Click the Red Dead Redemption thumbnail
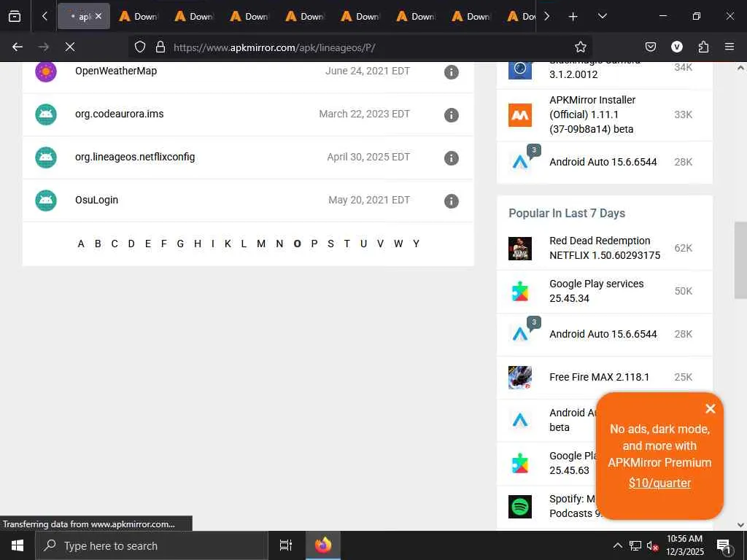 (x=519, y=249)
